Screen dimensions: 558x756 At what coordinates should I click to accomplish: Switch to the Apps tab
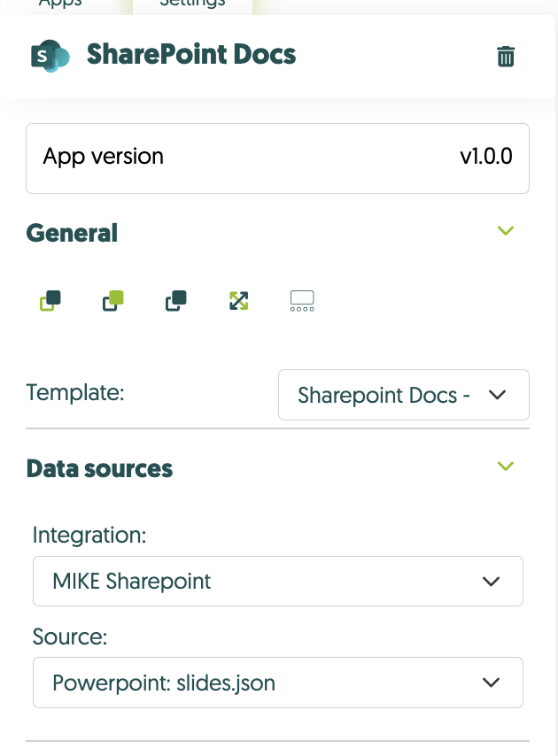click(x=60, y=4)
